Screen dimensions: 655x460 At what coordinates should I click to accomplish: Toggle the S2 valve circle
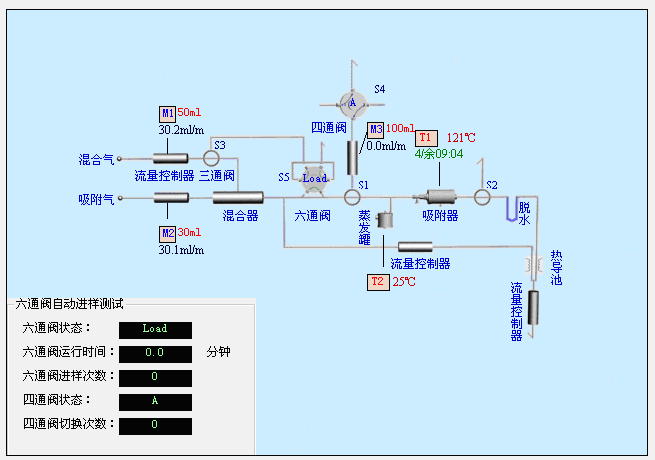[482, 197]
